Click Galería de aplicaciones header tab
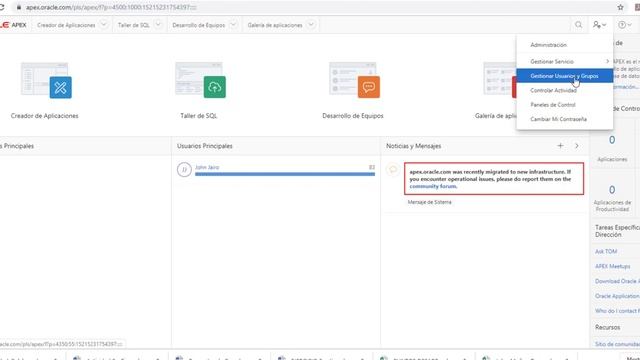Viewport: 640px width, 360px height. 275,25
